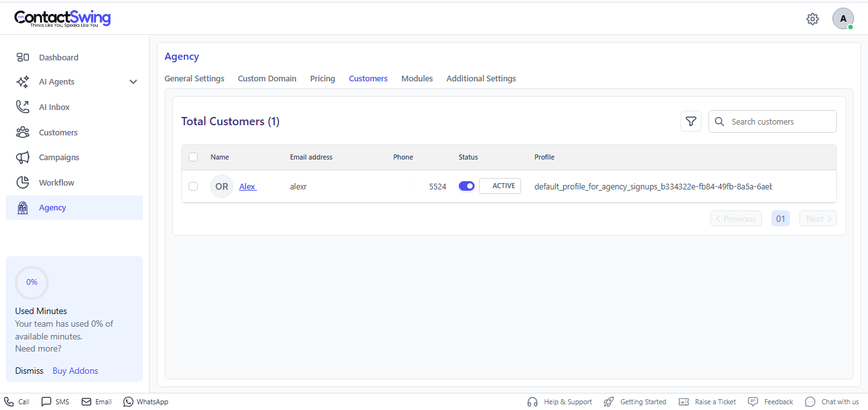Click the Email envelope icon in footer

pyautogui.click(x=86, y=402)
